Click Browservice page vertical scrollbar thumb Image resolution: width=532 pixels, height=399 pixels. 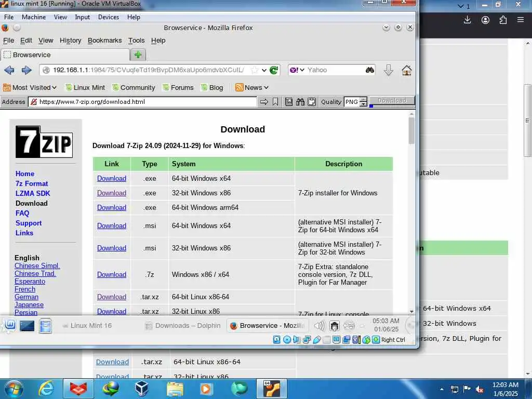pyautogui.click(x=411, y=130)
